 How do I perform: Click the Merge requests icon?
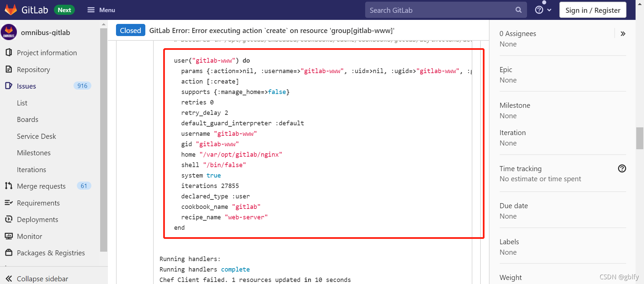click(9, 186)
